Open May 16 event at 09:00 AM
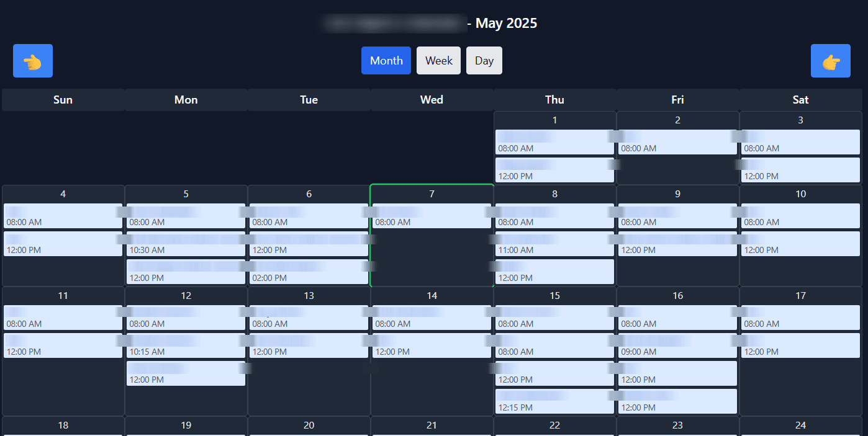The image size is (868, 436). 677,345
